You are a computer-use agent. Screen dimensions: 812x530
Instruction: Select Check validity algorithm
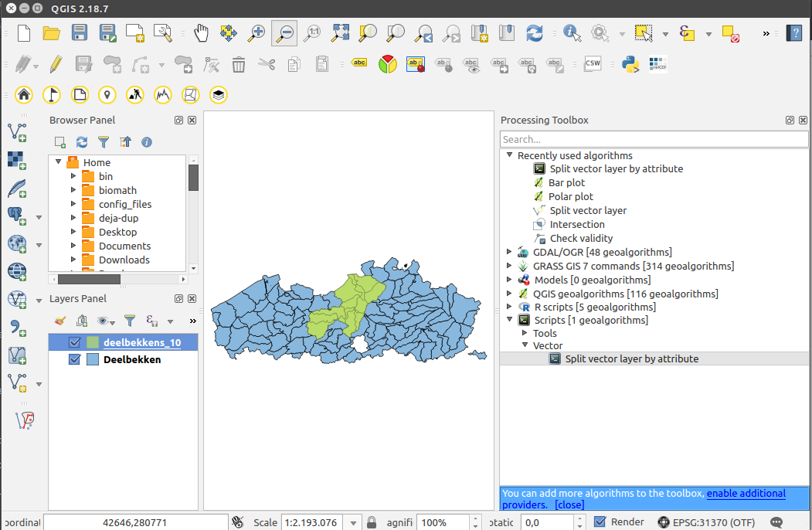(x=581, y=238)
